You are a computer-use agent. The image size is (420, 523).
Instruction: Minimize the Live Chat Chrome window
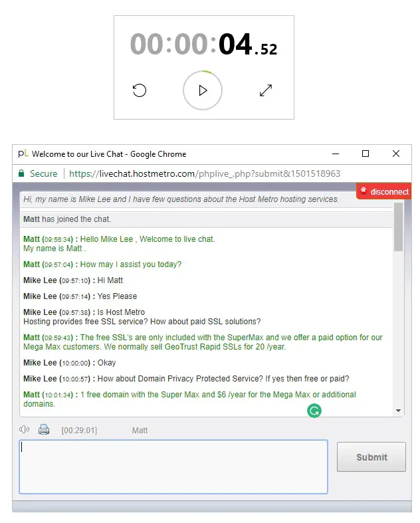pos(336,154)
